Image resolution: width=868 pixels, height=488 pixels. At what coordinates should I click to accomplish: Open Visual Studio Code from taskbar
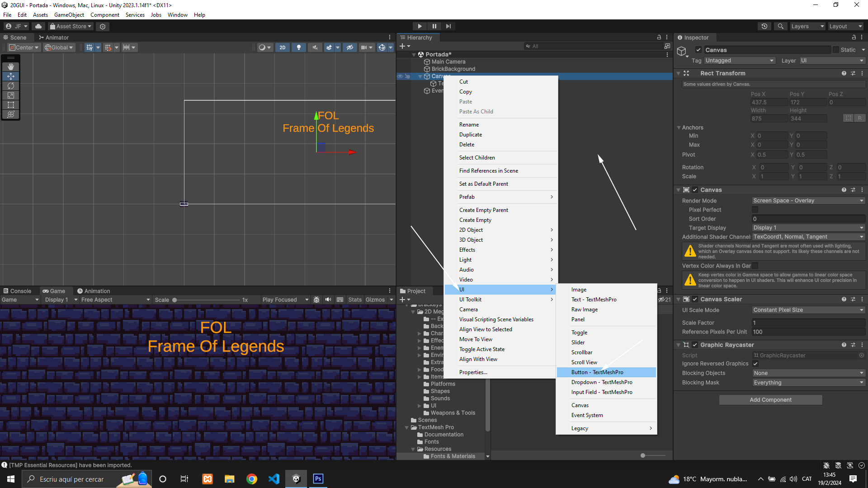pyautogui.click(x=274, y=479)
